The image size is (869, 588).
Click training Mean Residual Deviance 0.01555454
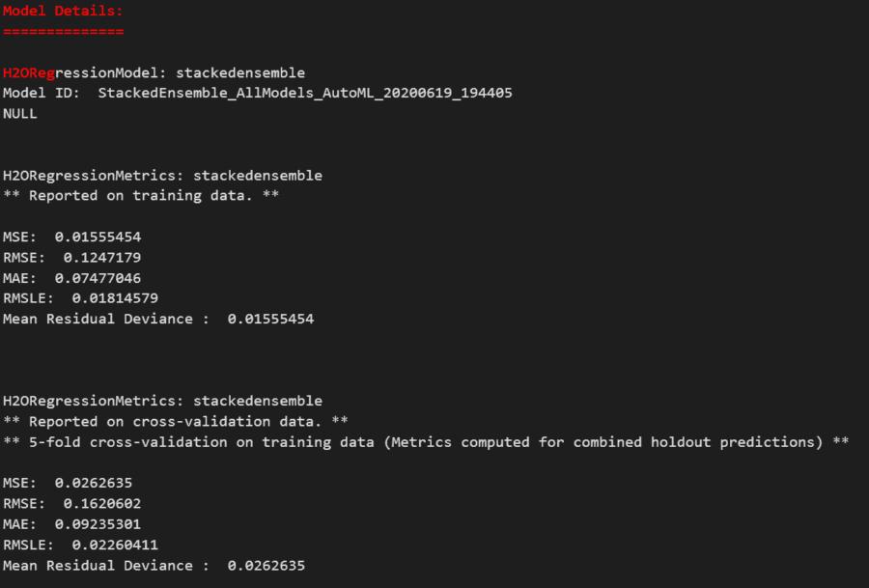[270, 319]
